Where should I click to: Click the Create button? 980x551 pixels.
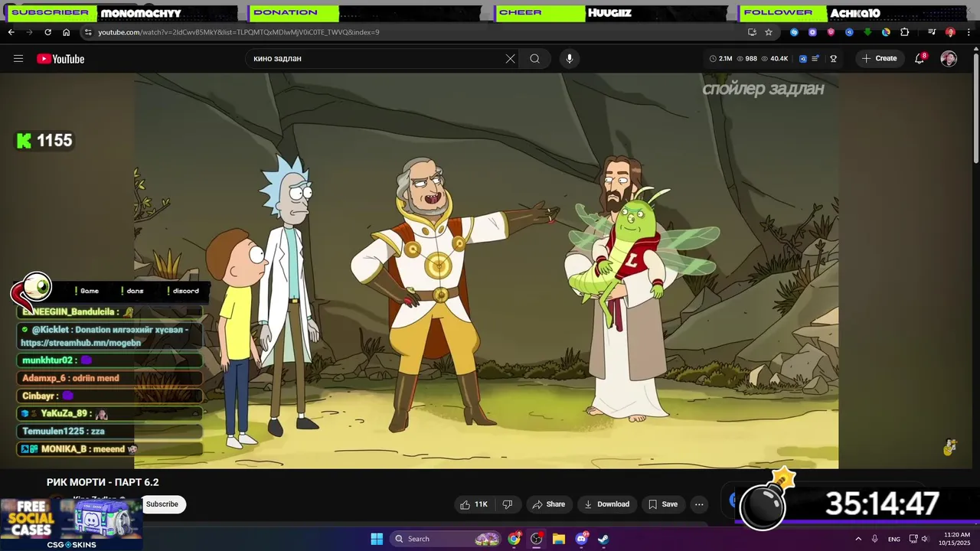pyautogui.click(x=879, y=59)
